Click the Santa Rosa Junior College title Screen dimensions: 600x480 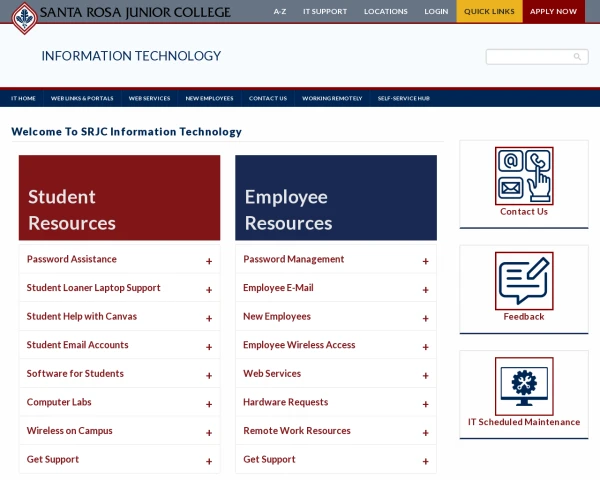pyautogui.click(x=135, y=12)
